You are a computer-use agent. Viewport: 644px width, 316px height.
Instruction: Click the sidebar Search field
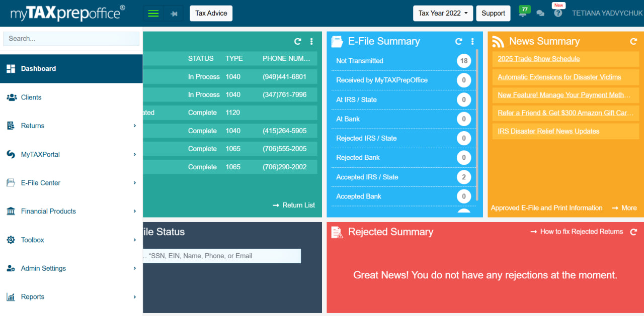tap(71, 39)
